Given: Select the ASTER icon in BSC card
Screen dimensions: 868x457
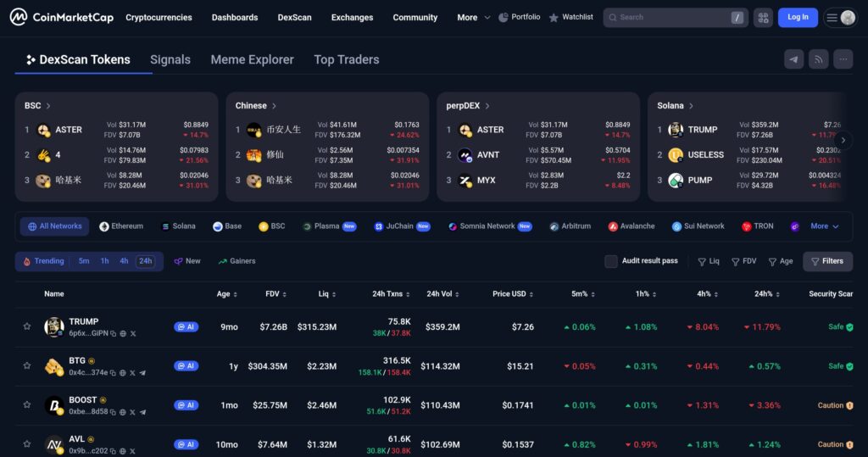Looking at the screenshot, I should (43, 131).
